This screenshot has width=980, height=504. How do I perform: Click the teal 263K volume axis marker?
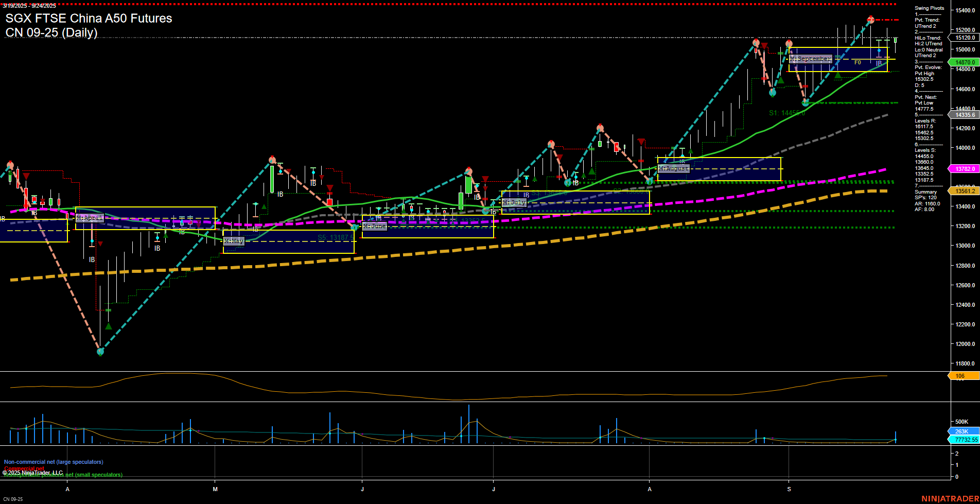click(x=962, y=431)
